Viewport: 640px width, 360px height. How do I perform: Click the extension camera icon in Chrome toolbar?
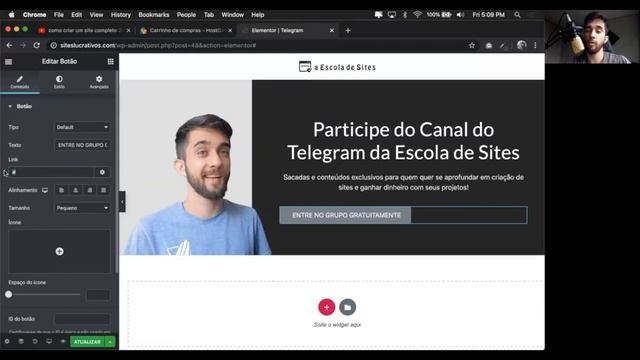[489, 45]
